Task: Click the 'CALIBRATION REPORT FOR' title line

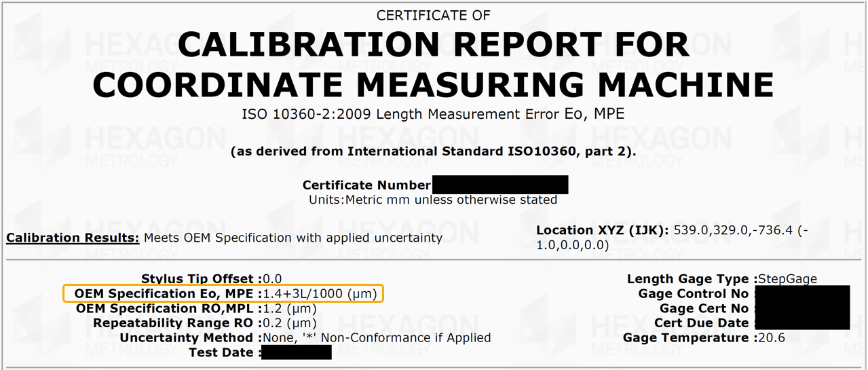Action: point(434,46)
